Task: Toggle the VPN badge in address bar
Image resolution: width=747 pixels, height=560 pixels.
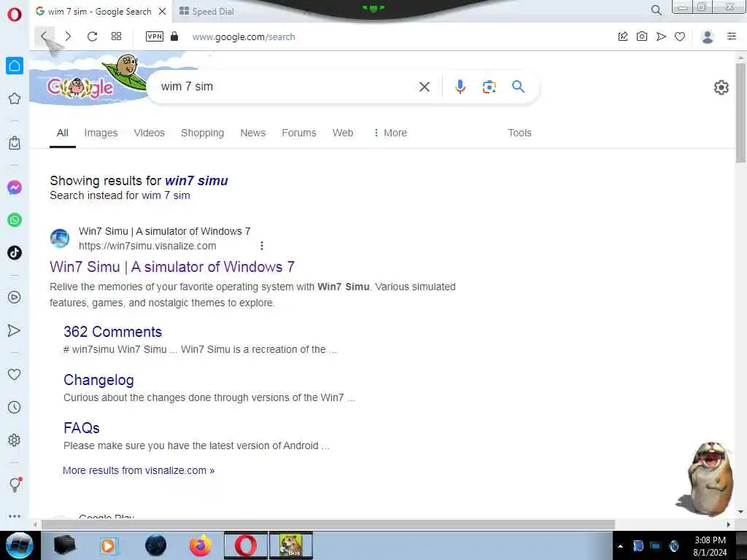Action: (155, 36)
